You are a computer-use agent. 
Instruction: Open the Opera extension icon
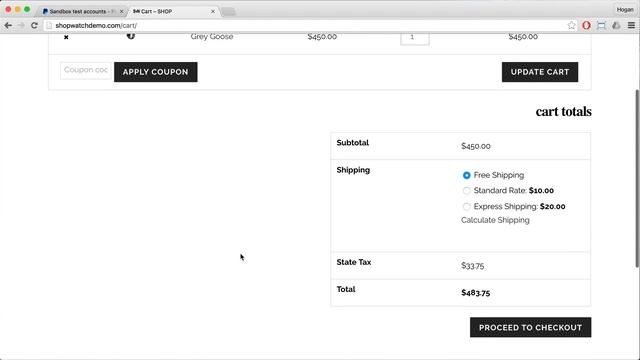[x=586, y=25]
